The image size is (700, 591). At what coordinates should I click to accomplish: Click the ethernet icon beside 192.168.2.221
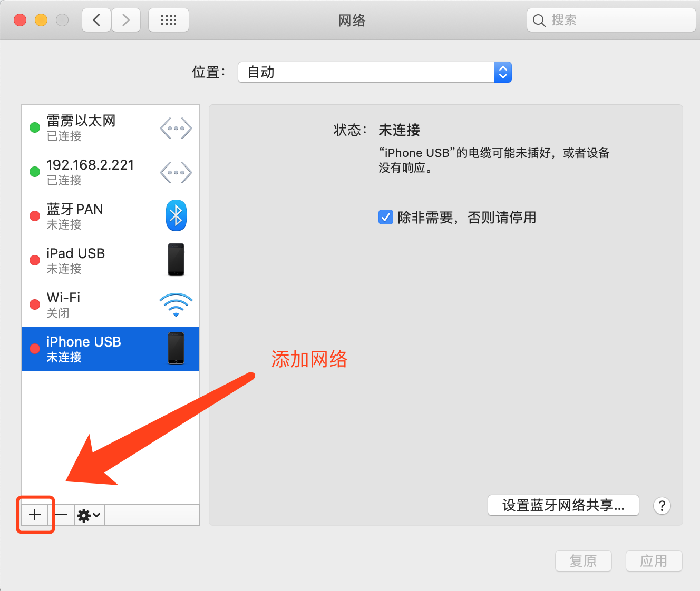[x=176, y=172]
